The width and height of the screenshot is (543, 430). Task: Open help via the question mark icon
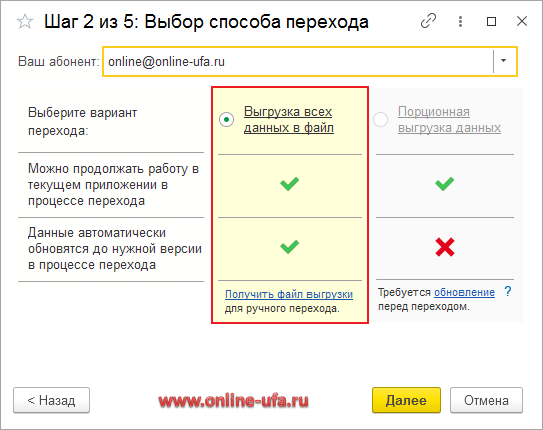[508, 291]
